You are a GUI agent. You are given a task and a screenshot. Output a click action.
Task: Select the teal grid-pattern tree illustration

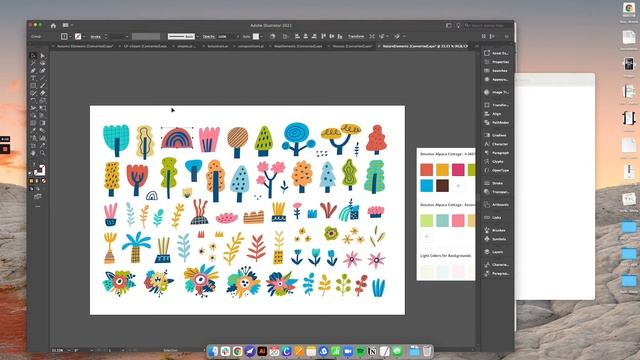[116, 140]
